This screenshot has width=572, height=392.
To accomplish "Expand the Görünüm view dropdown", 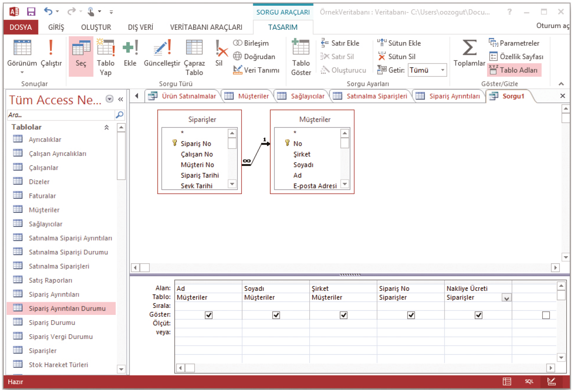I will 22,72.
